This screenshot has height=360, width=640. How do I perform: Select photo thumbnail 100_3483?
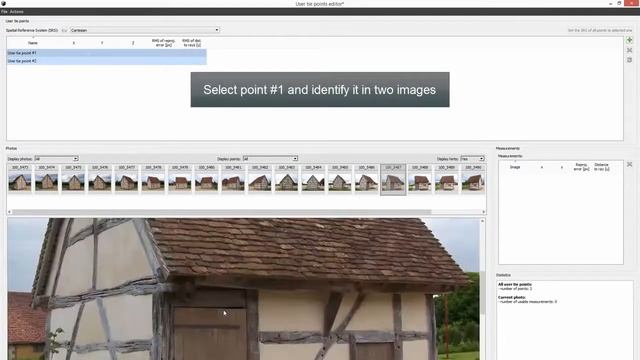pyautogui.click(x=287, y=179)
